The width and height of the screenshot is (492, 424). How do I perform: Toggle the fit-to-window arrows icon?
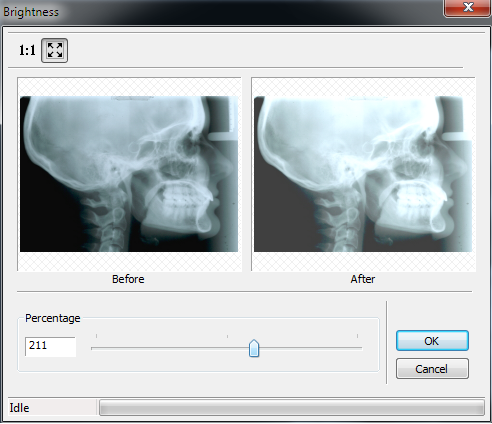click(54, 50)
